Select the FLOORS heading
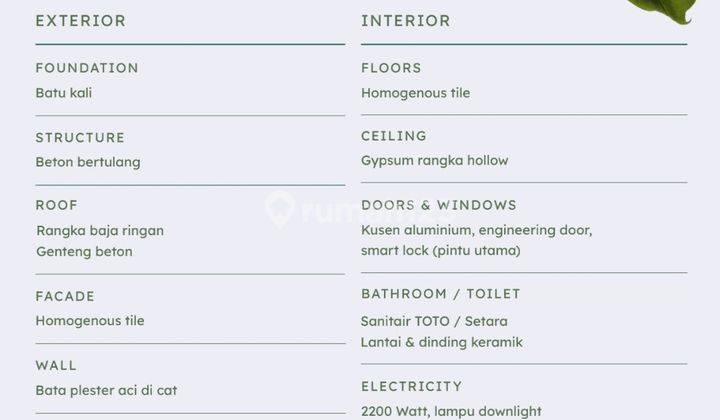Screen dimensions: 720x420 tap(391, 68)
